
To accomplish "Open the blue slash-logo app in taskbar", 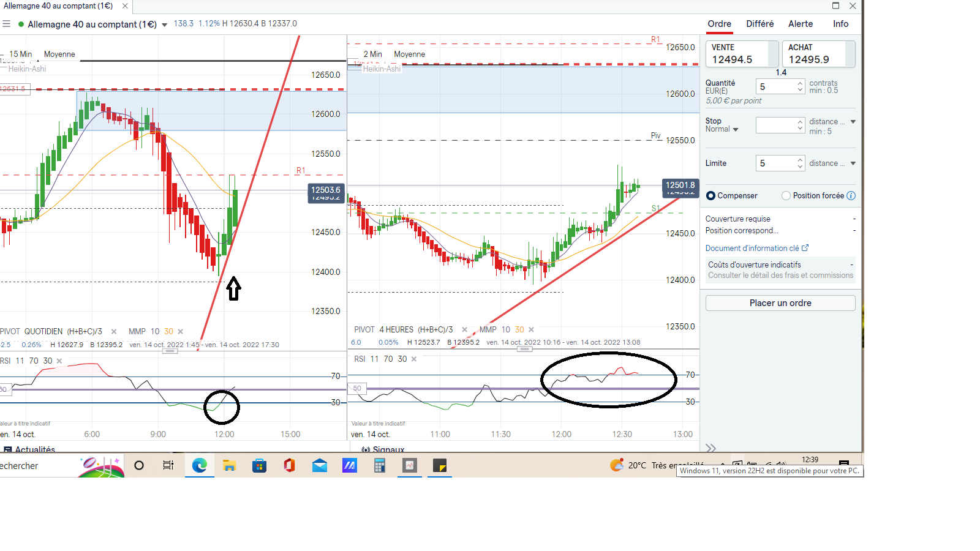I will [x=349, y=465].
